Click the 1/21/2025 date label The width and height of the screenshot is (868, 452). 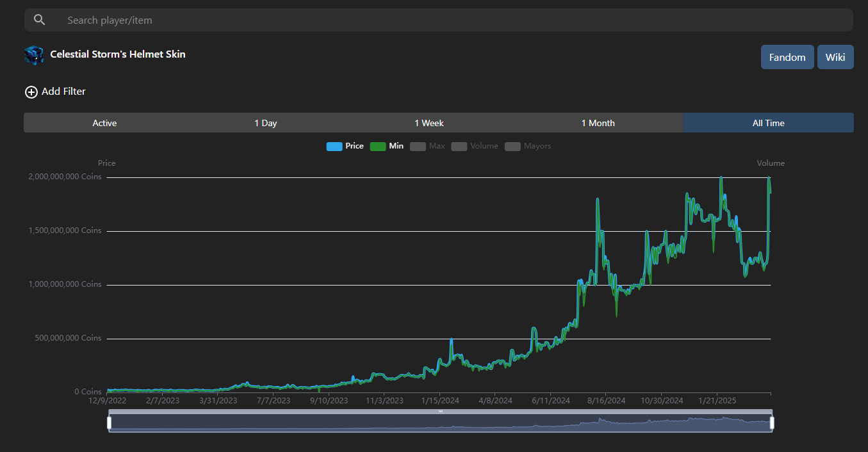pos(717,401)
